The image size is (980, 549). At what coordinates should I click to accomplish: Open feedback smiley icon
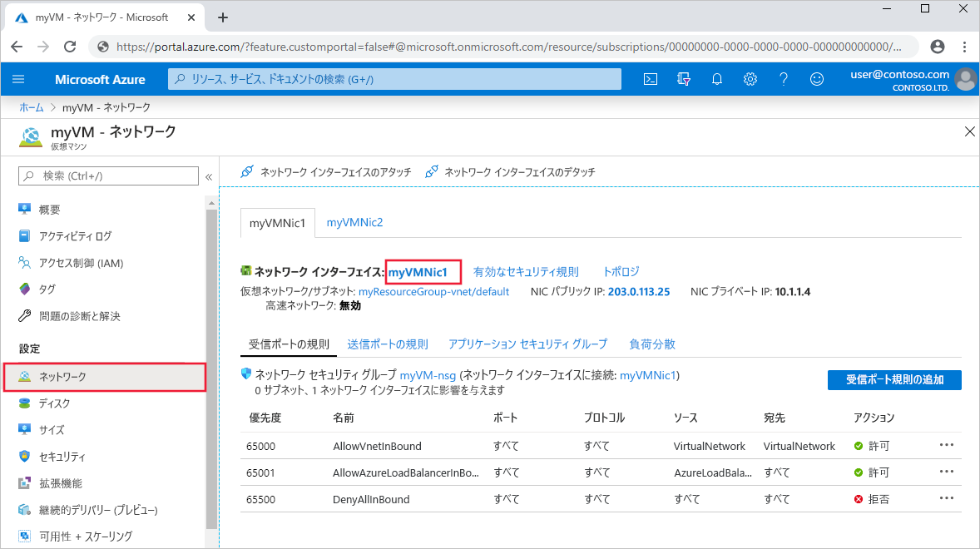tap(817, 79)
